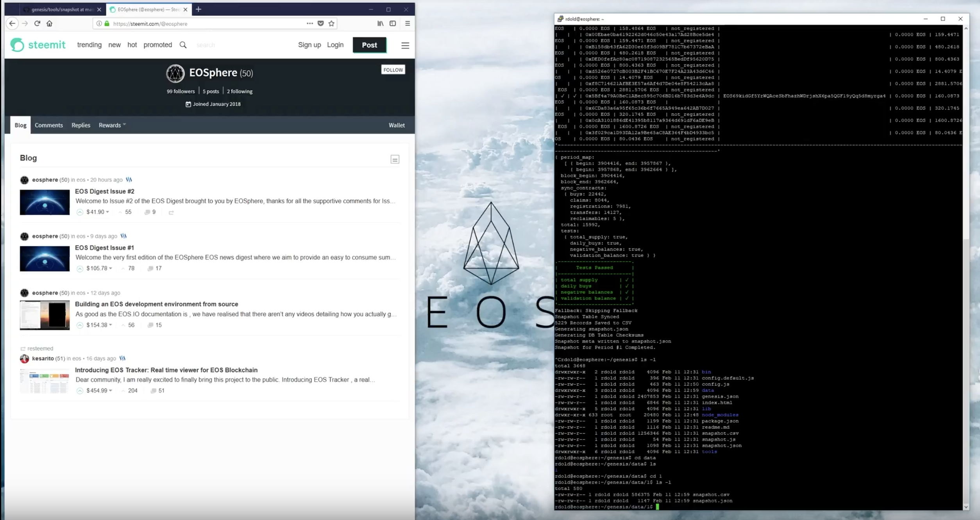Toggle blog layout view icon
Screen dimensions: 980x520
tap(395, 159)
